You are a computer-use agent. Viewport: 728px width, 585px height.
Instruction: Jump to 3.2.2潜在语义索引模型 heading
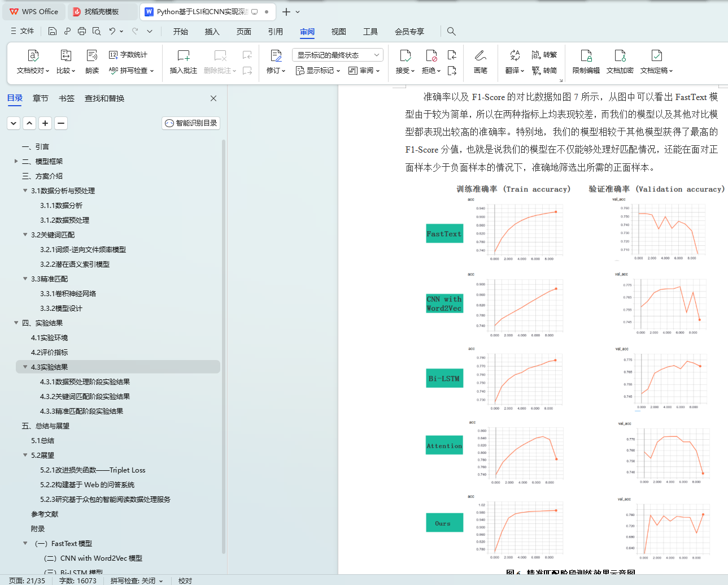(x=75, y=264)
